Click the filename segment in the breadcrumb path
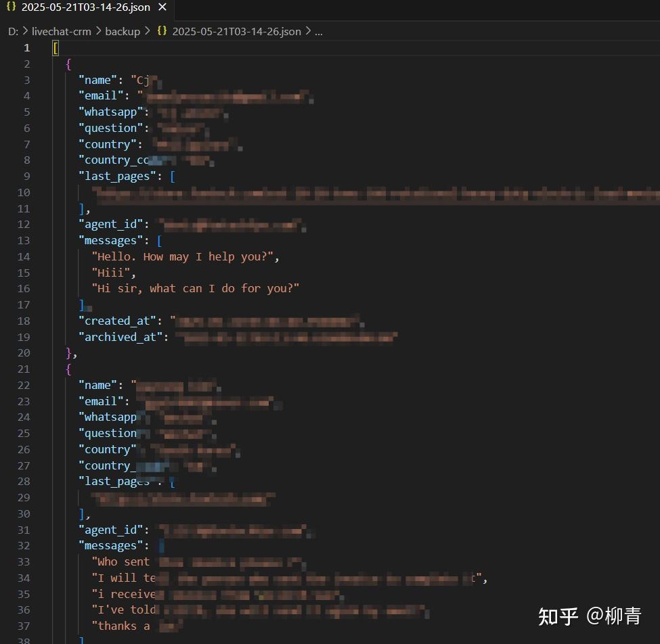This screenshot has width=660, height=644. tap(236, 31)
